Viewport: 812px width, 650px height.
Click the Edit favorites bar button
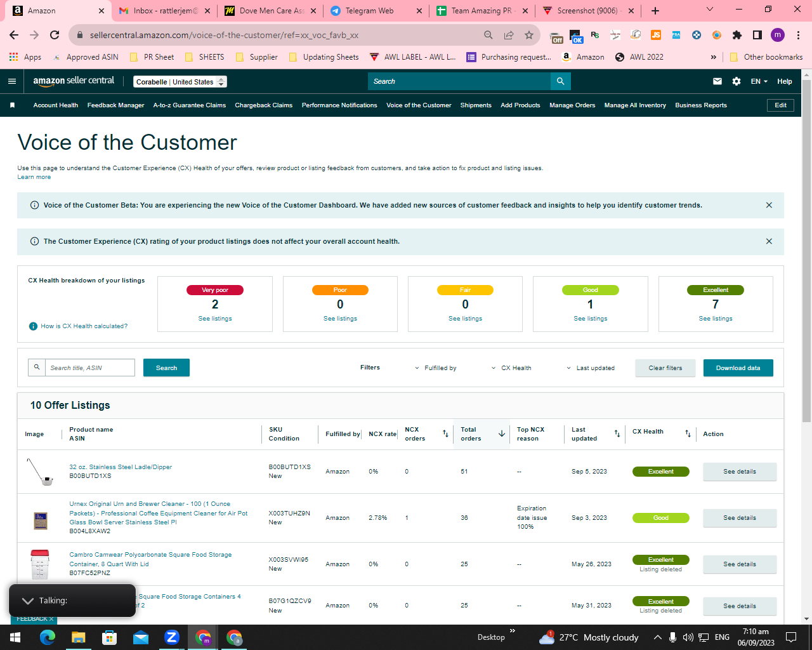click(x=781, y=105)
